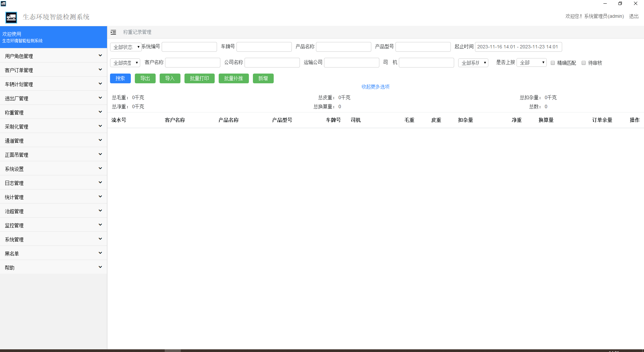
Task: Focus the 运输公司 input field
Action: [x=352, y=62]
